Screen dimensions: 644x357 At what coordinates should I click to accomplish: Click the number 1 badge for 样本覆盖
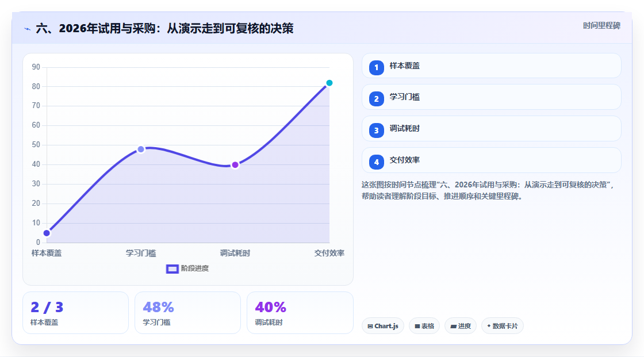pos(376,67)
